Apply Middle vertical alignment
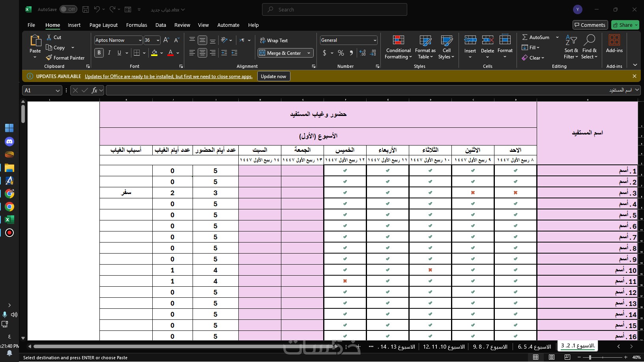 point(202,40)
